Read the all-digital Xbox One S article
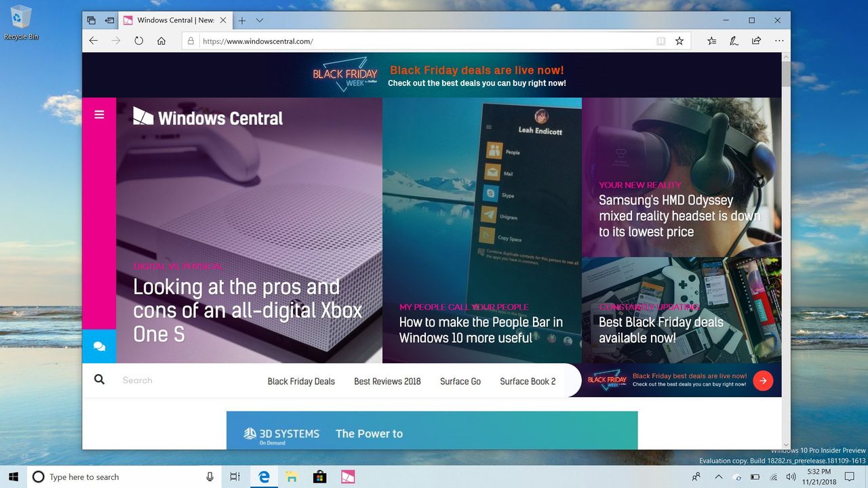Viewport: 868px width, 488px height. pyautogui.click(x=248, y=310)
